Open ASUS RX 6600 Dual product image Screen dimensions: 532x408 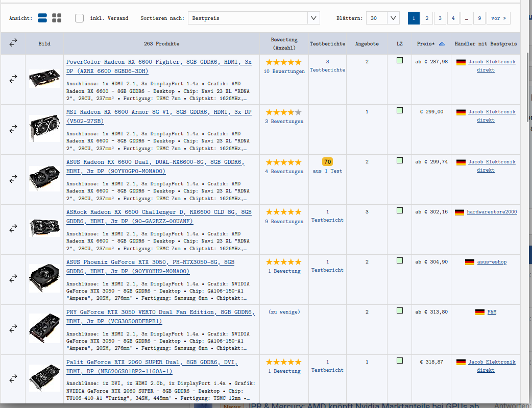(x=44, y=179)
